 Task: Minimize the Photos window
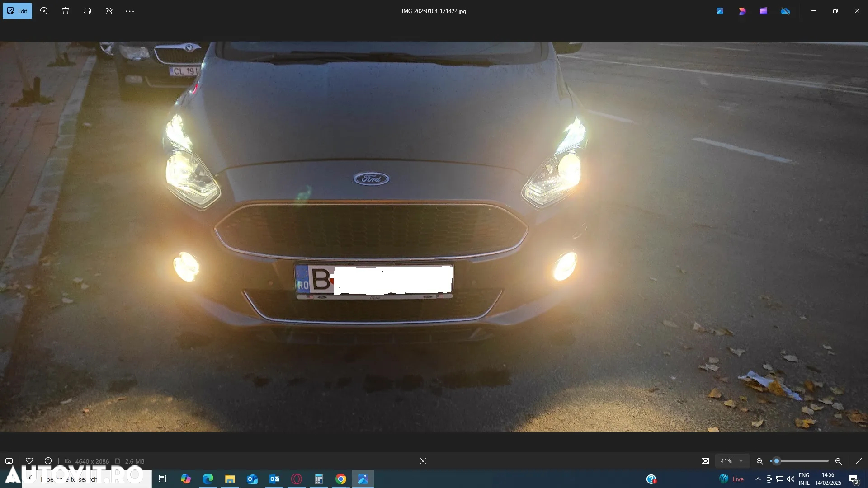pos(814,11)
